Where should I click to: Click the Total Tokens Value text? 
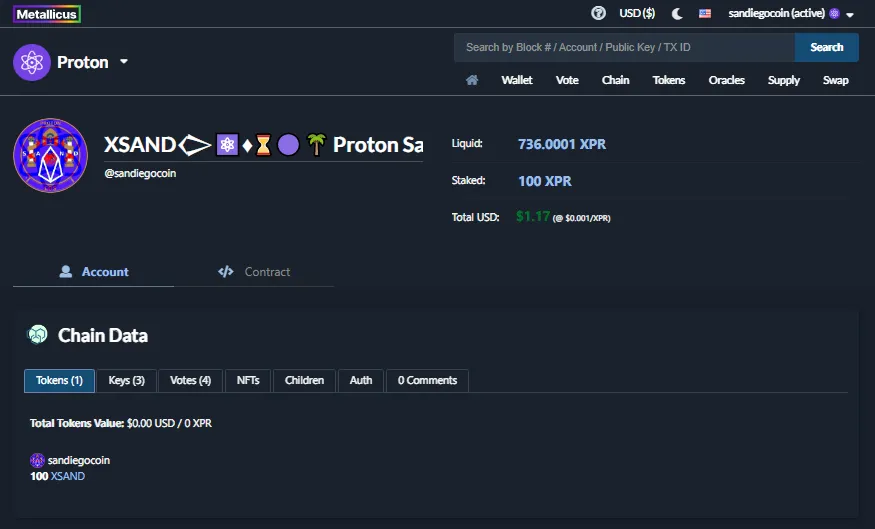[x=121, y=424]
